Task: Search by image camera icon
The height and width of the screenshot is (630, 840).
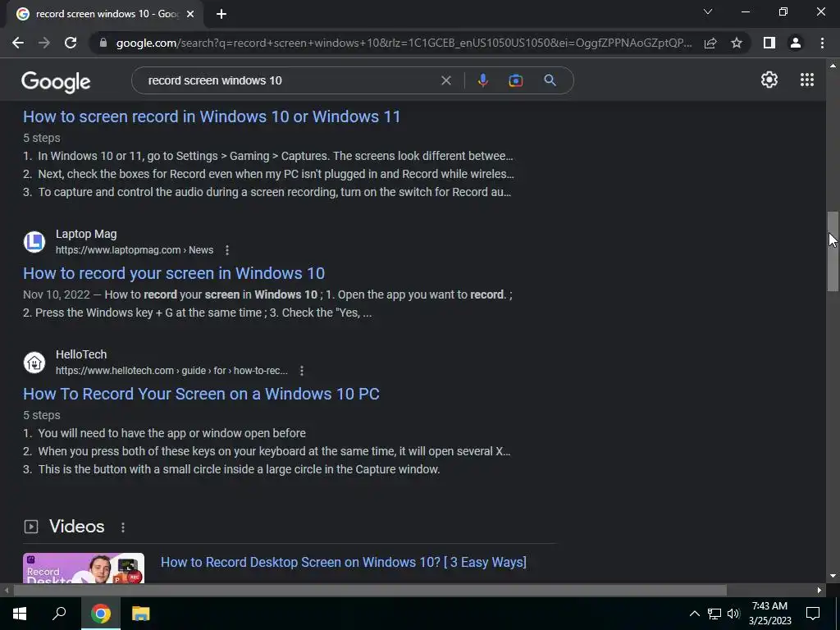Action: coord(515,80)
